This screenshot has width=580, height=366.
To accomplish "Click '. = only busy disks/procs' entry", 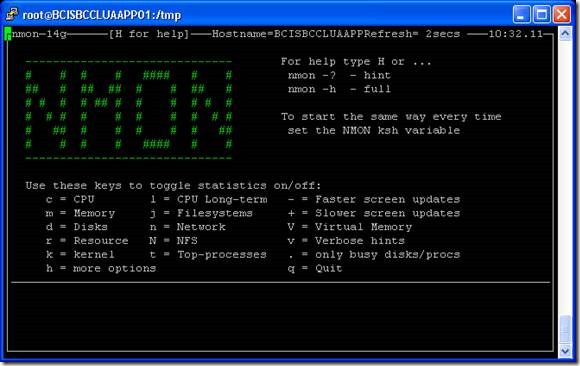I will coord(374,255).
